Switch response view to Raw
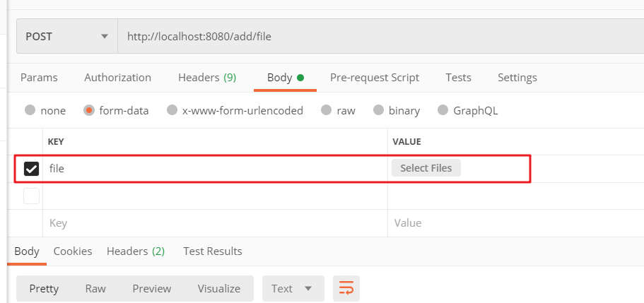The width and height of the screenshot is (644, 303). pos(95,289)
